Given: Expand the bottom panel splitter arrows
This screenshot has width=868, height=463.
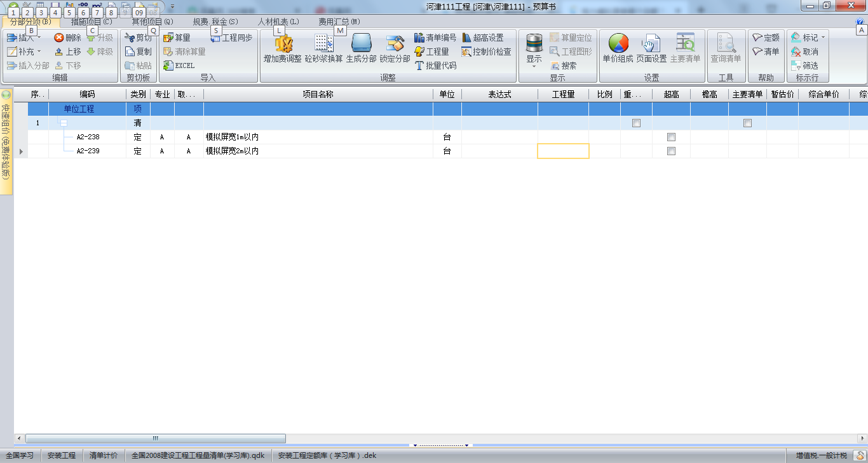Looking at the screenshot, I should 441,445.
